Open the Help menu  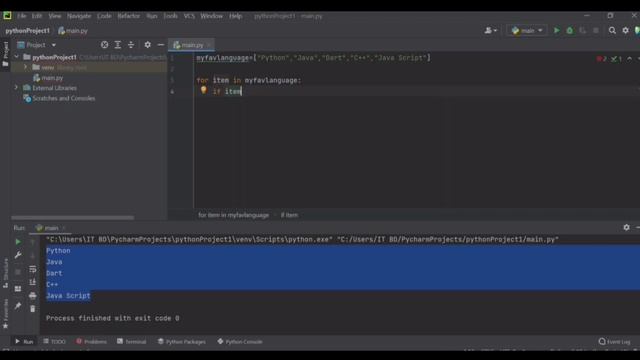(x=236, y=16)
